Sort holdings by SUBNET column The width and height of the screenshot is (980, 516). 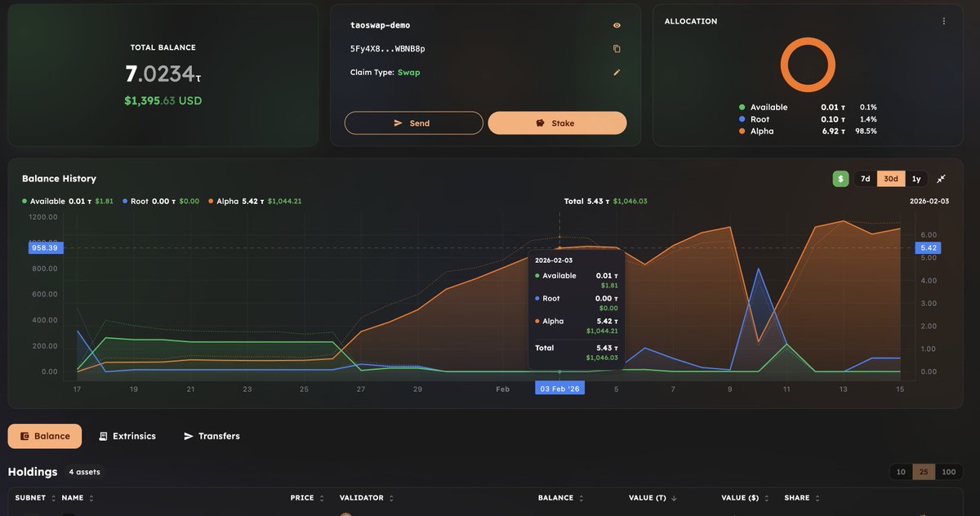point(35,498)
